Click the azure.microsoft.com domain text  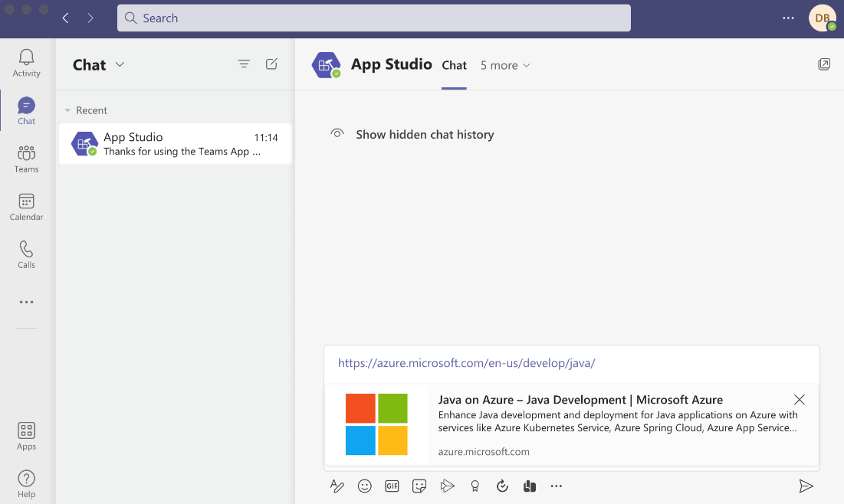[484, 452]
